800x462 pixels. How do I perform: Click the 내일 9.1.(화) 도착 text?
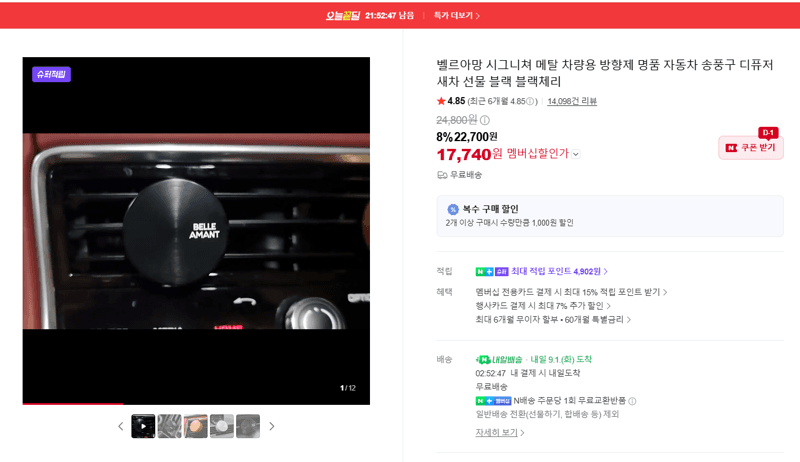[561, 360]
